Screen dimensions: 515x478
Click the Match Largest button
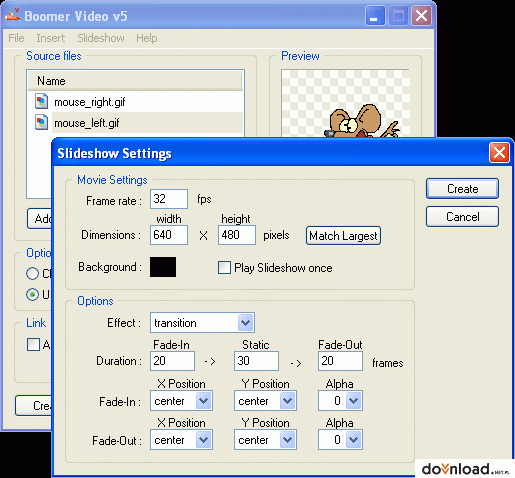pyautogui.click(x=343, y=236)
